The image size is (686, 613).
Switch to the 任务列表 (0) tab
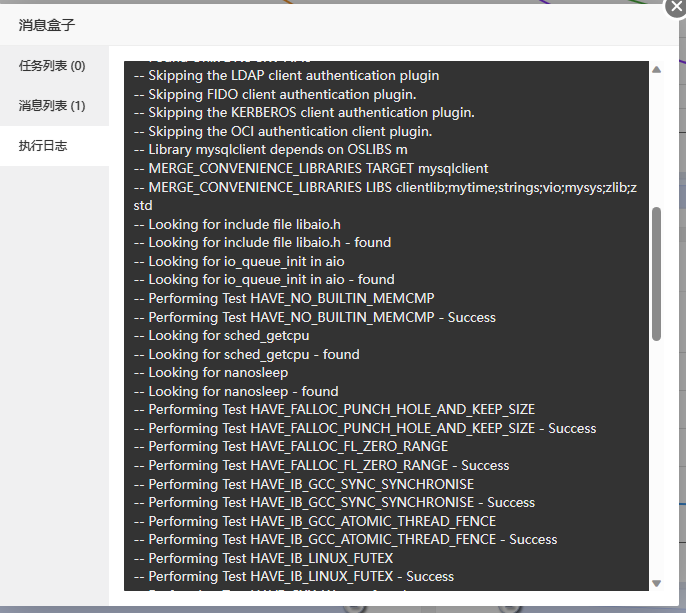54,66
